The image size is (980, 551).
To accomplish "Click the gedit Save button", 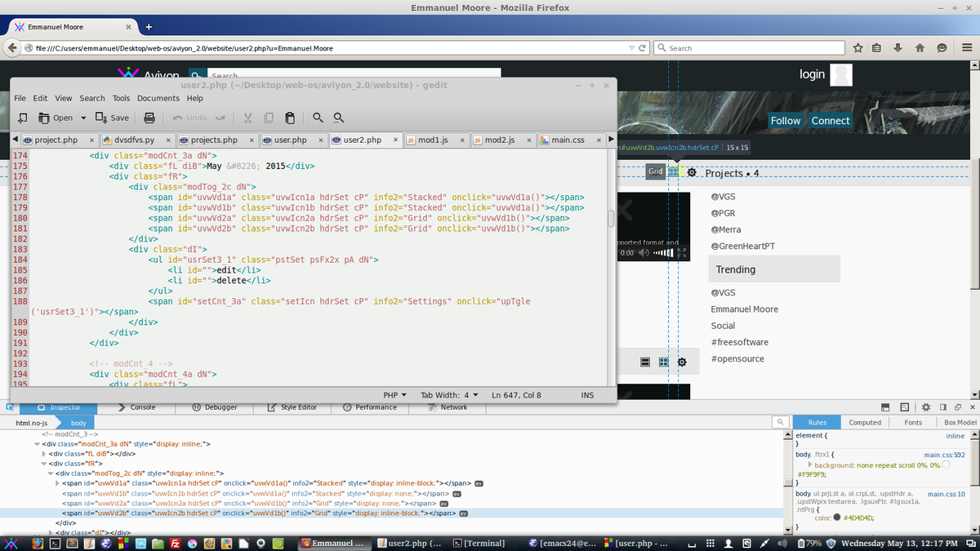I will [x=113, y=118].
